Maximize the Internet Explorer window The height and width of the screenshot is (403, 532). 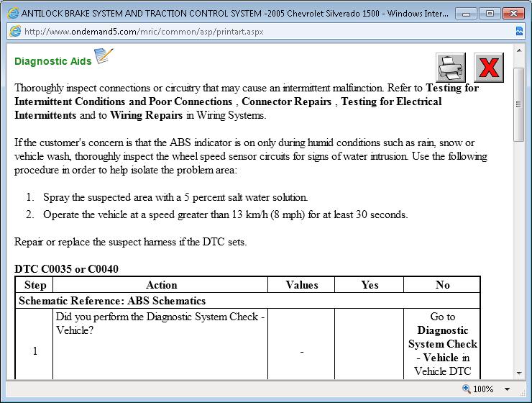(490, 14)
